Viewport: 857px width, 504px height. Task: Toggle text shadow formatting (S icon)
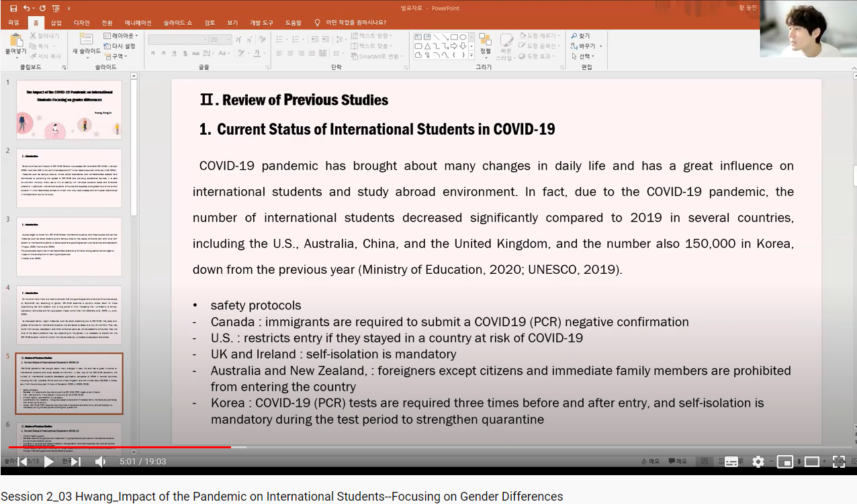coord(184,53)
